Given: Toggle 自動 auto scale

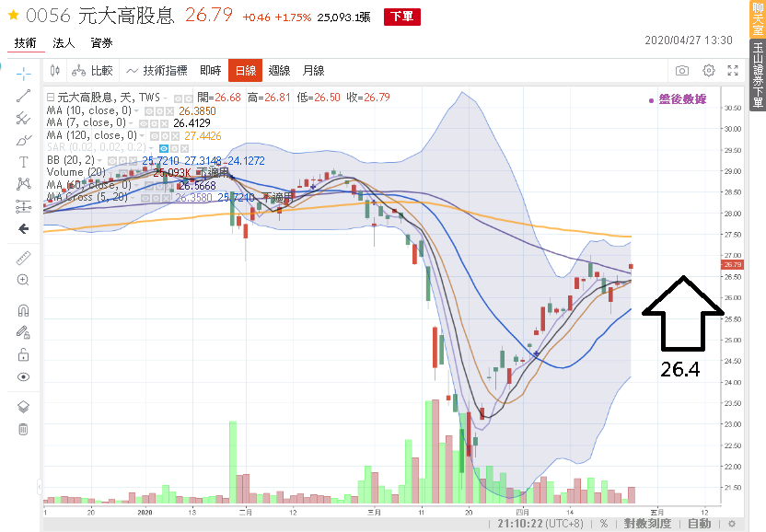Looking at the screenshot, I should [x=699, y=524].
